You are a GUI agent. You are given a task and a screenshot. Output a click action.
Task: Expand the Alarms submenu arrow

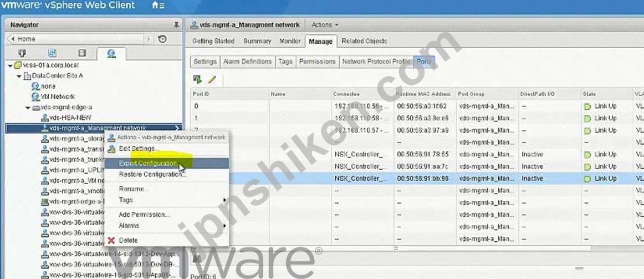224,226
